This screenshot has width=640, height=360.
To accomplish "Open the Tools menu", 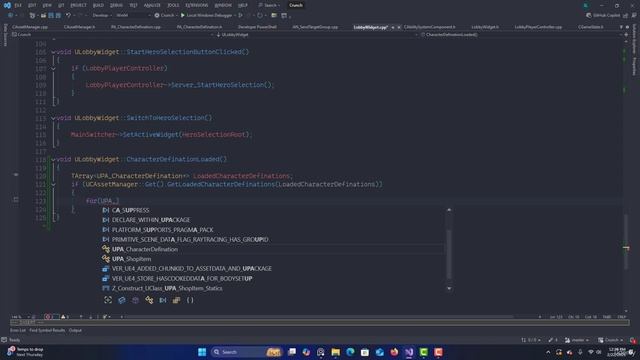I will tap(173, 5).
